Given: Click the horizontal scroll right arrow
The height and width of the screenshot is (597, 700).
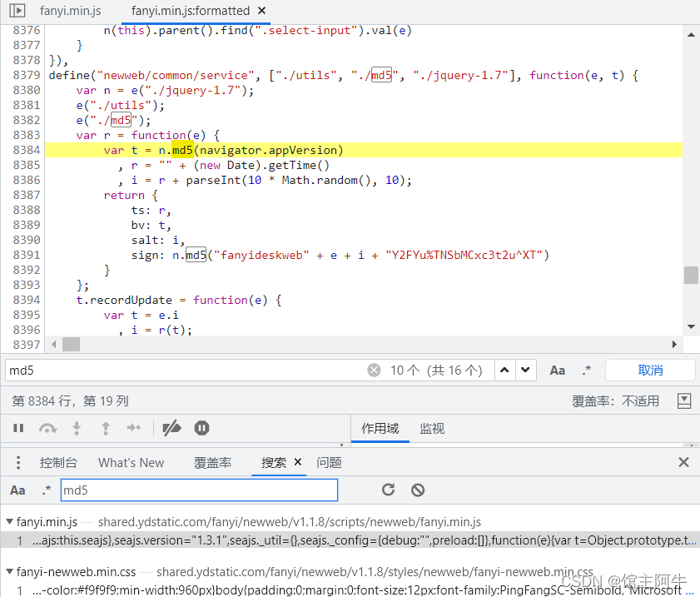Looking at the screenshot, I should pos(674,344).
